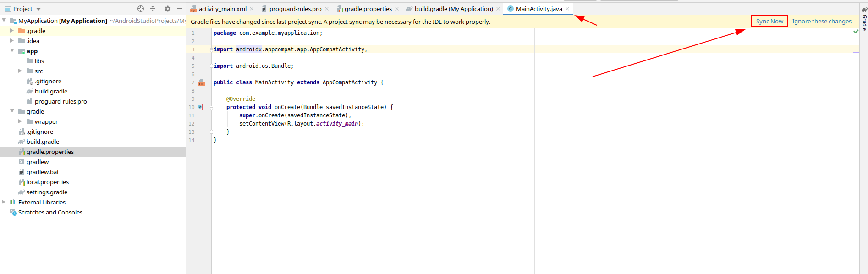Expand the External Libraries node
This screenshot has height=274, width=868.
tap(4, 202)
